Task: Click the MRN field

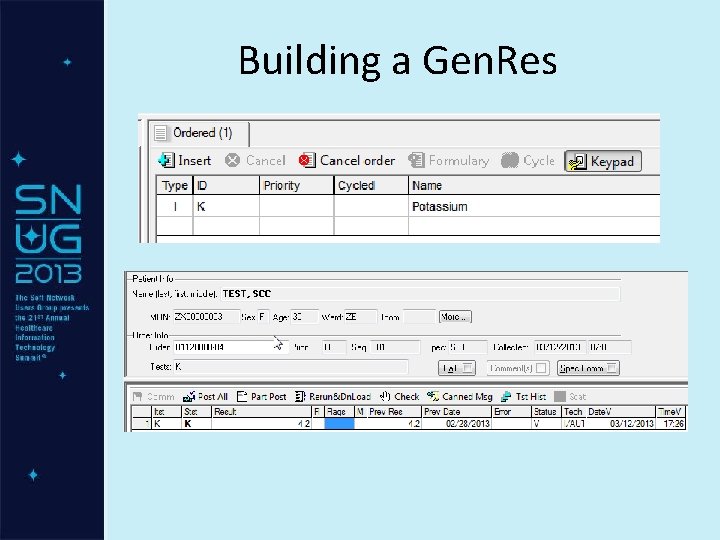Action: click(206, 317)
